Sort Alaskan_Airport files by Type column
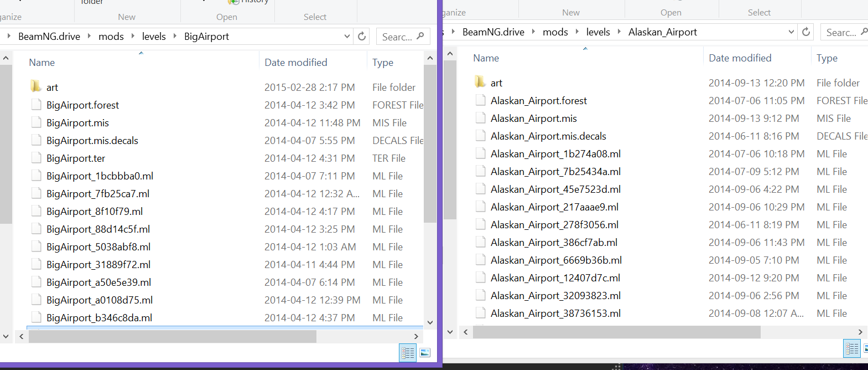This screenshot has width=868, height=370. click(827, 58)
